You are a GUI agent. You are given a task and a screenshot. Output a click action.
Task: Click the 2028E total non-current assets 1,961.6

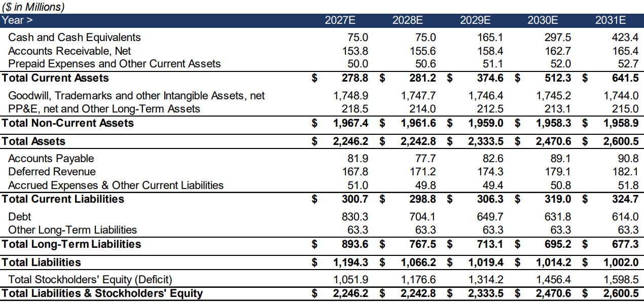tap(418, 123)
